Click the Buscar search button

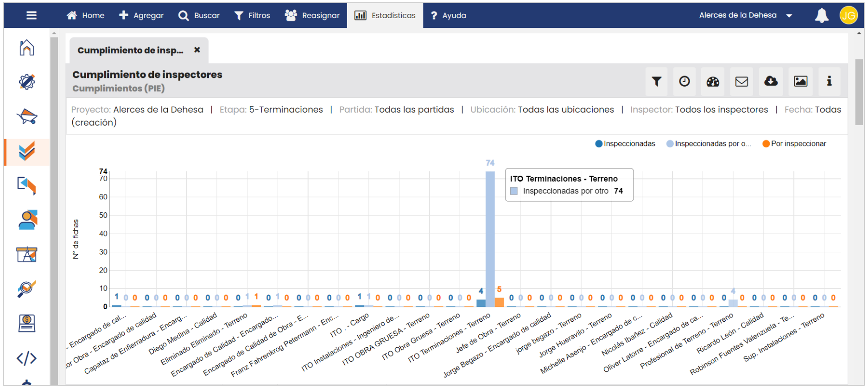tap(199, 16)
